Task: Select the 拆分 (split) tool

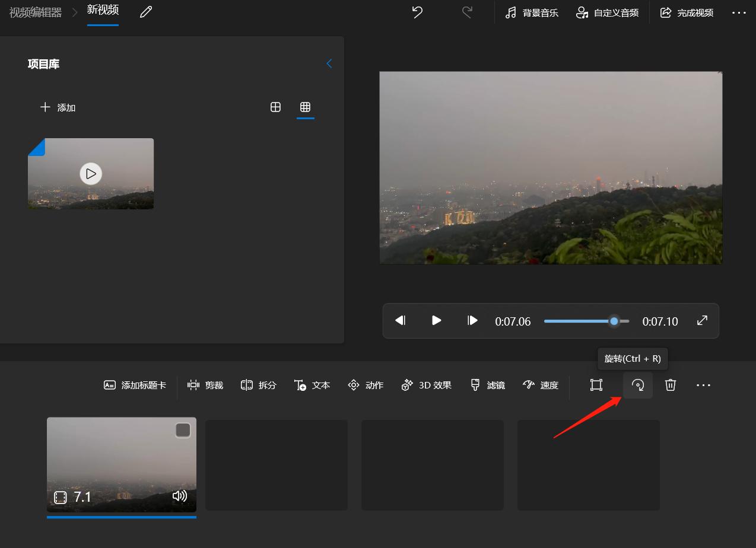Action: click(x=258, y=385)
